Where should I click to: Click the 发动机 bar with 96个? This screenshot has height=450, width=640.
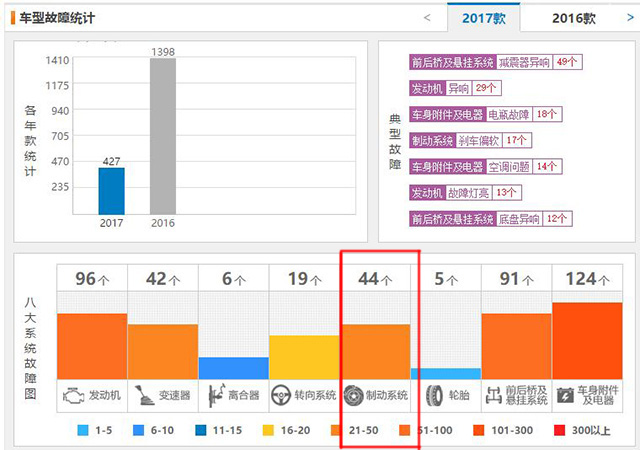tap(92, 346)
